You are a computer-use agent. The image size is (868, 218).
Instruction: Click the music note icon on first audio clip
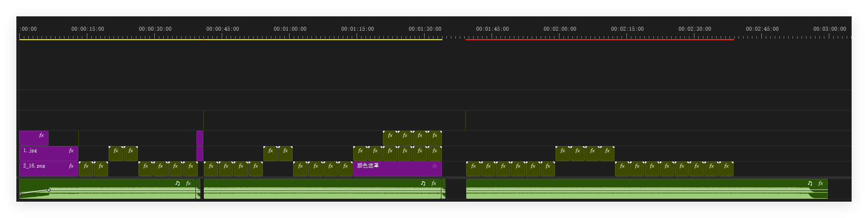pyautogui.click(x=178, y=183)
